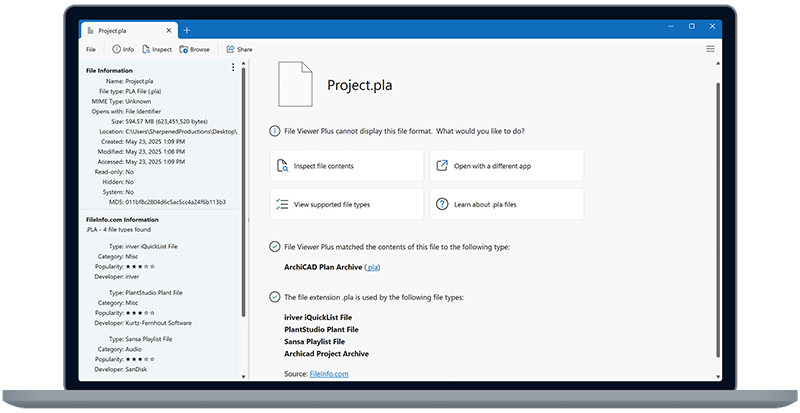Click iriver iQuickList File in main pane list
The width and height of the screenshot is (800, 413).
318,317
